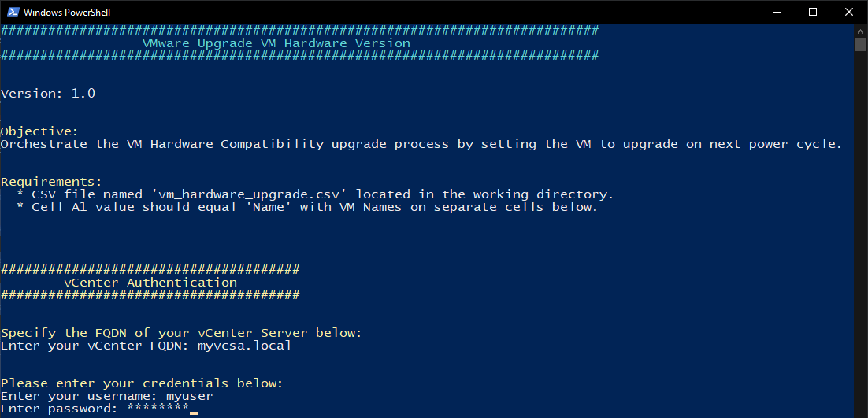868x418 pixels.
Task: Click the 'Version: 1.0' line
Action: [48, 94]
